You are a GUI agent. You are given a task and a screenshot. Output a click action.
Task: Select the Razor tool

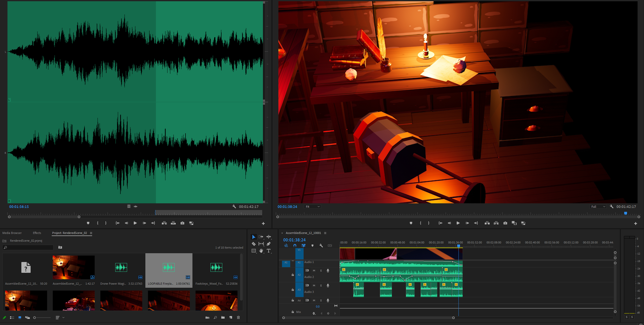pyautogui.click(x=253, y=244)
